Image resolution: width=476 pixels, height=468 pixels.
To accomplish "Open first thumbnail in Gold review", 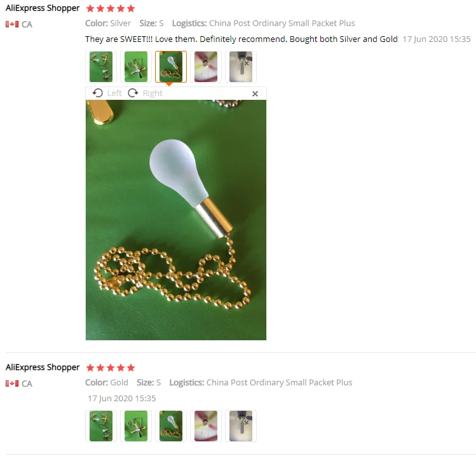I will pyautogui.click(x=101, y=426).
